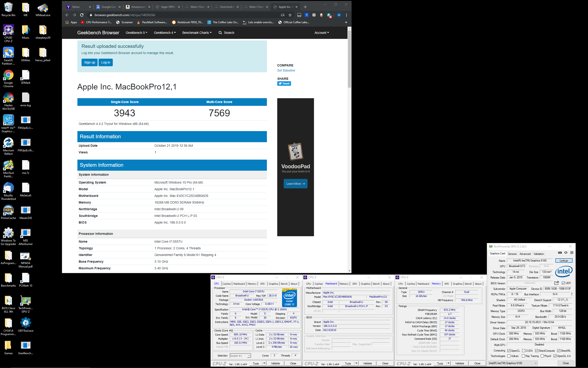Toggle the OpenGL 4.4 checkbox in GPU-Z
This screenshot has height=368, width=588.
(555, 356)
